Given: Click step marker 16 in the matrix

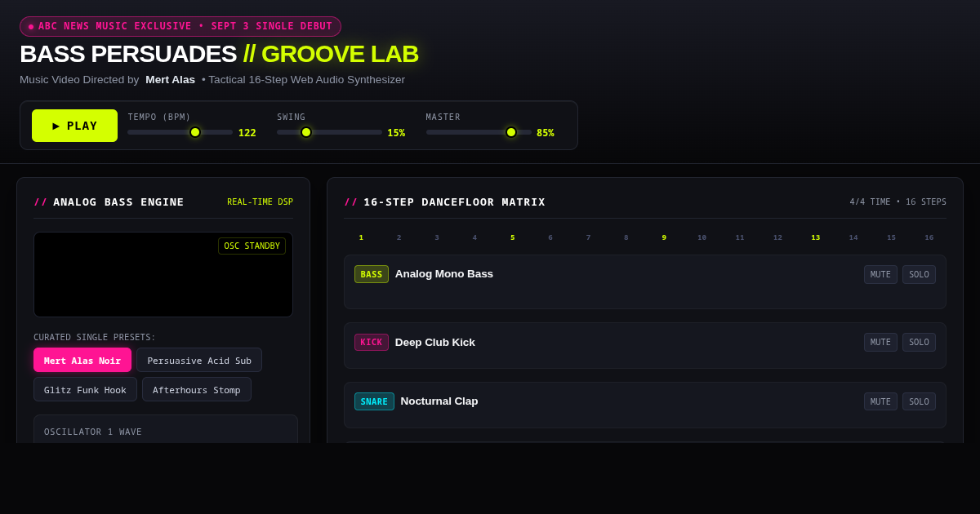Looking at the screenshot, I should [929, 237].
